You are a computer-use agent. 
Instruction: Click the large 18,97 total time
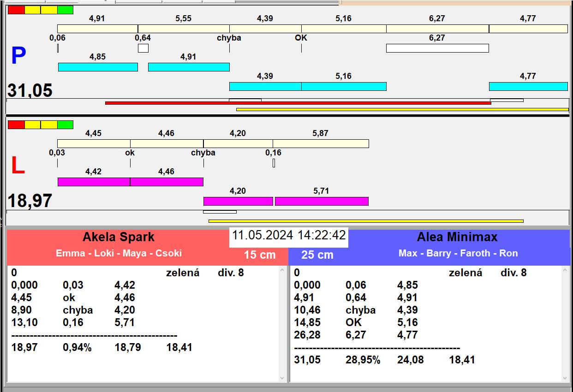coord(30,201)
